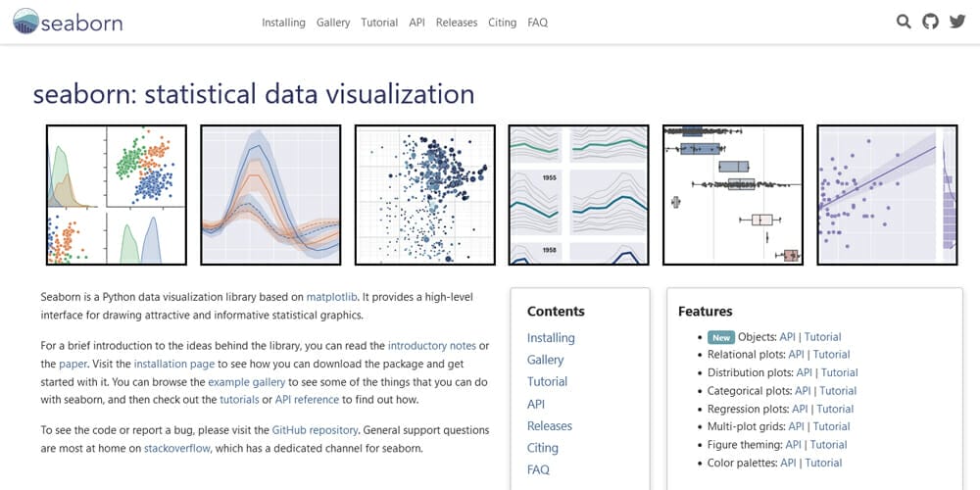Open the stackoverflow link
The height and width of the screenshot is (490, 980).
[176, 448]
